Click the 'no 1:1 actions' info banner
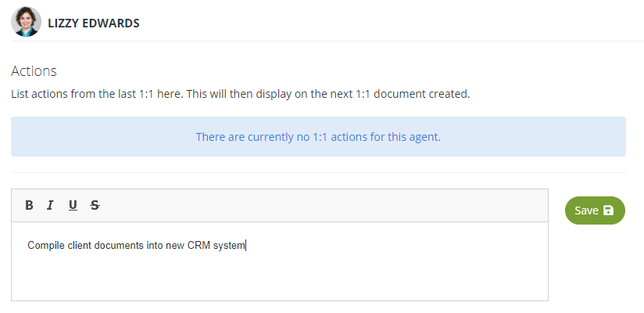This screenshot has height=313, width=644. coord(318,137)
